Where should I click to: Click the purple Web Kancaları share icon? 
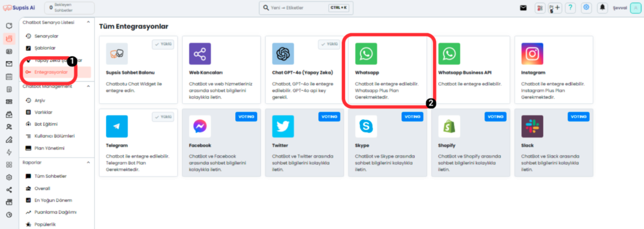200,54
